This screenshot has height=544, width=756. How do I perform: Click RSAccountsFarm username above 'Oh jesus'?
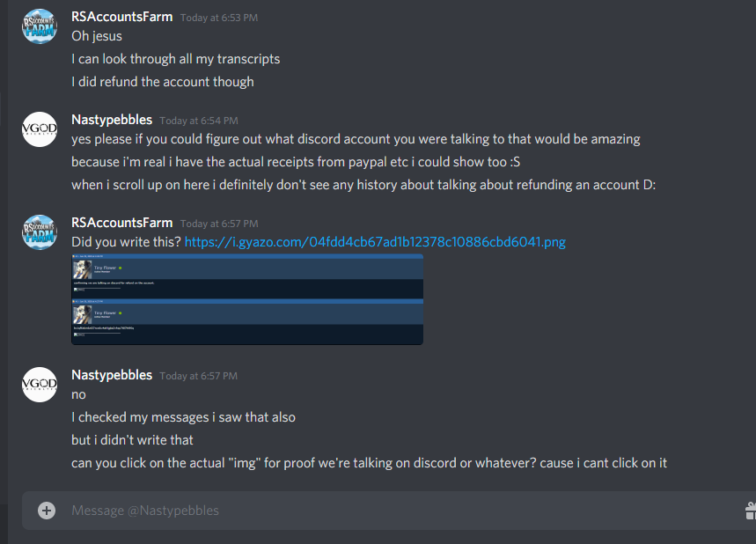(x=122, y=17)
